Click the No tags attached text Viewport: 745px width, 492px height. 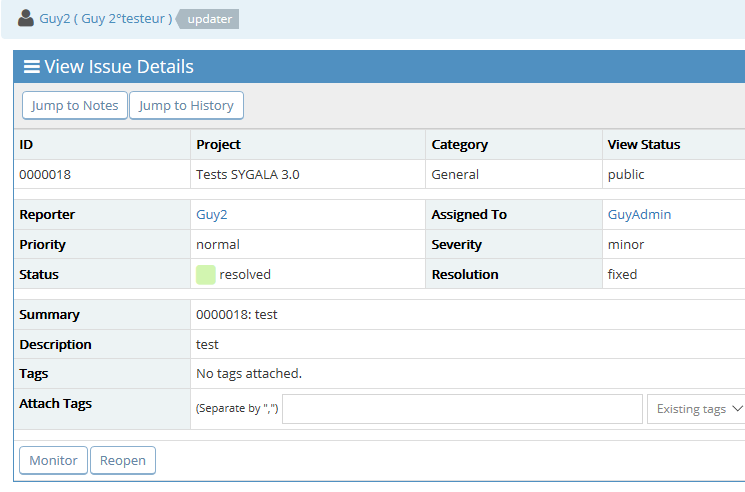248,374
